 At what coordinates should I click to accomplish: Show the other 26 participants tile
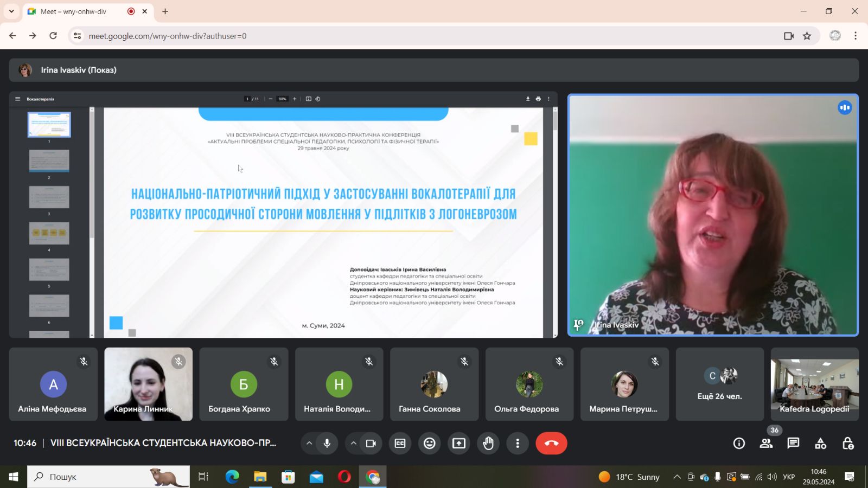pyautogui.click(x=719, y=384)
